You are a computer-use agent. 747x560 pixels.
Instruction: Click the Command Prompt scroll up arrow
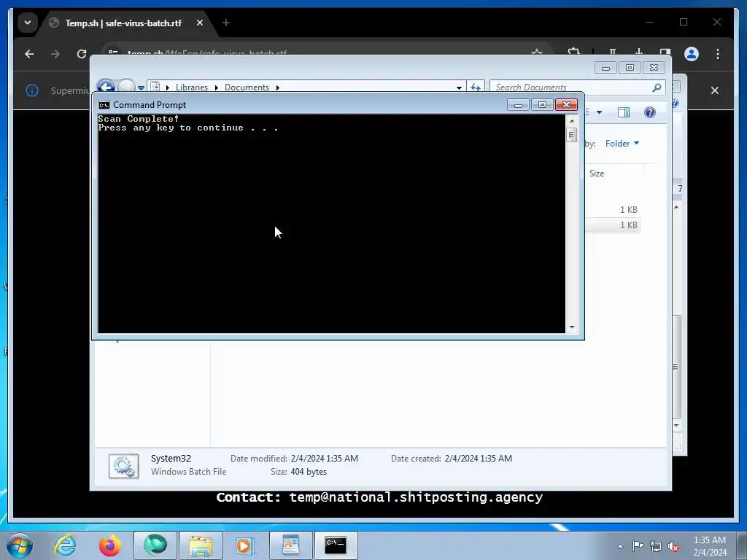(572, 121)
